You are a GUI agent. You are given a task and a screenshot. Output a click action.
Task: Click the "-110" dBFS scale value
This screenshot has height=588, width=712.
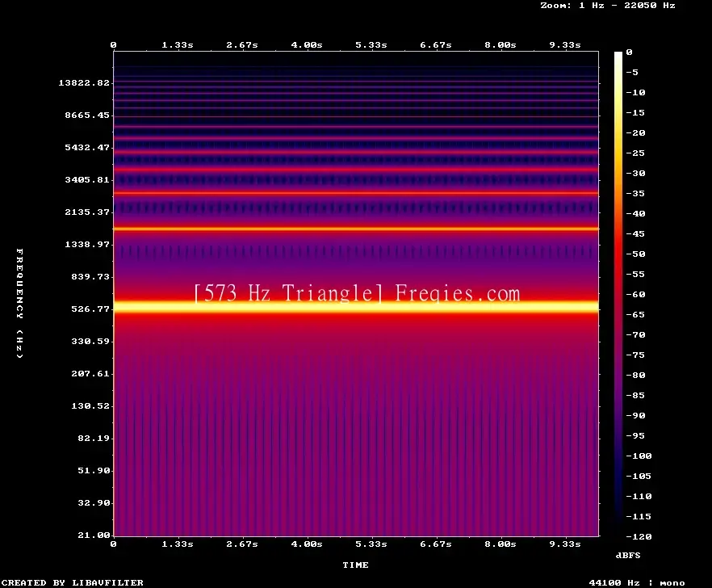(x=639, y=496)
